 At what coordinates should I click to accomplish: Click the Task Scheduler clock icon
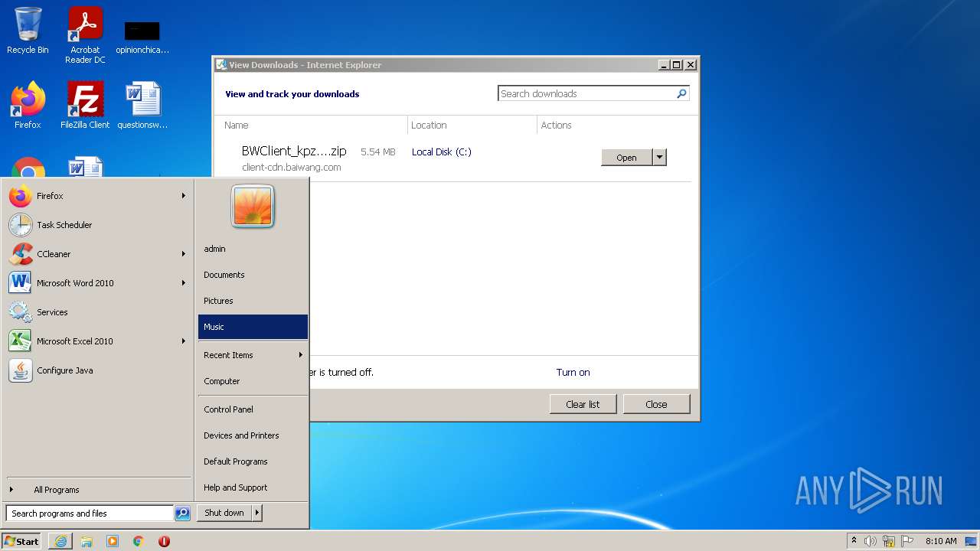pyautogui.click(x=21, y=225)
